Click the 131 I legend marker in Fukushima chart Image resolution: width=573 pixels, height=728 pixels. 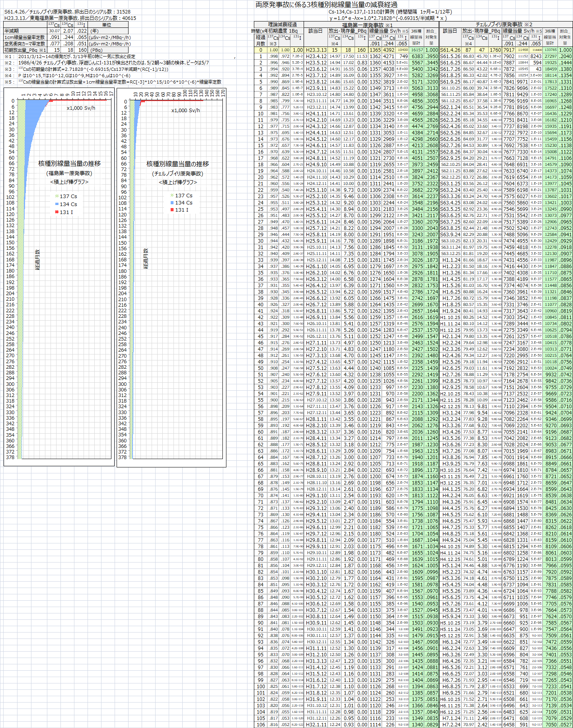[57, 212]
